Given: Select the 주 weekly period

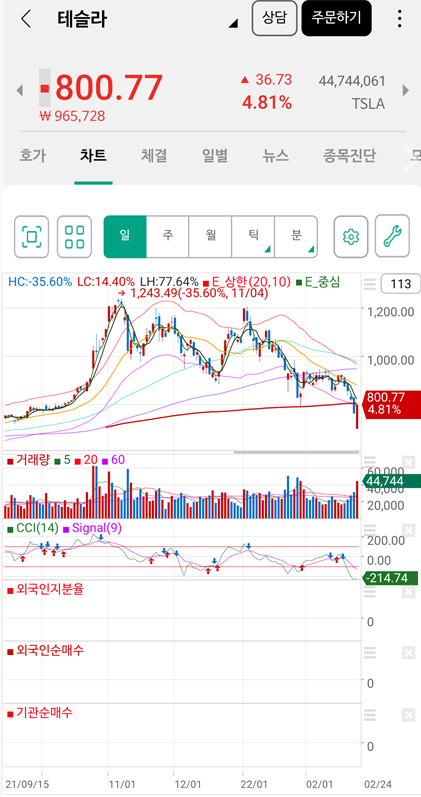Looking at the screenshot, I should (168, 236).
